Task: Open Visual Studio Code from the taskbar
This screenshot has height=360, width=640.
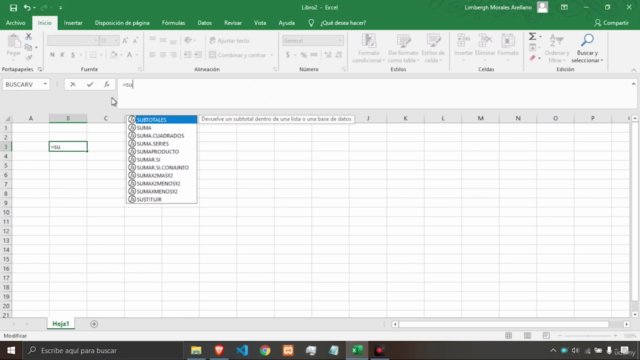Action: tap(242, 350)
